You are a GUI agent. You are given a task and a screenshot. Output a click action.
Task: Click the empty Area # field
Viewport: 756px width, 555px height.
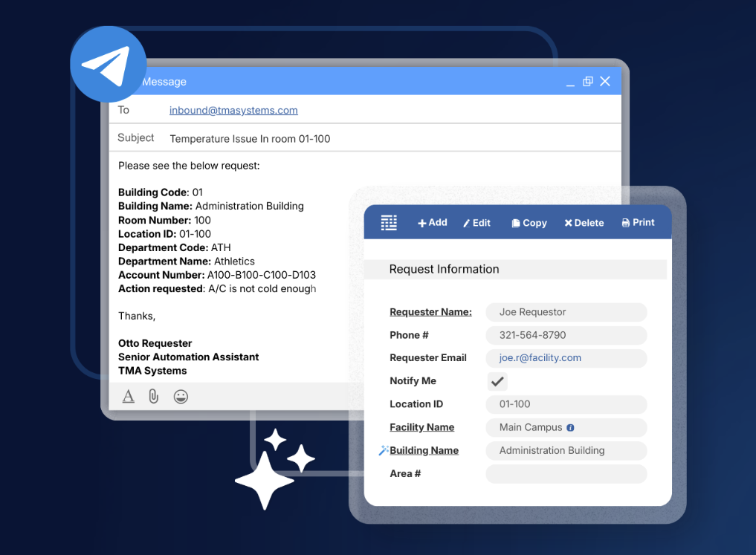[566, 474]
